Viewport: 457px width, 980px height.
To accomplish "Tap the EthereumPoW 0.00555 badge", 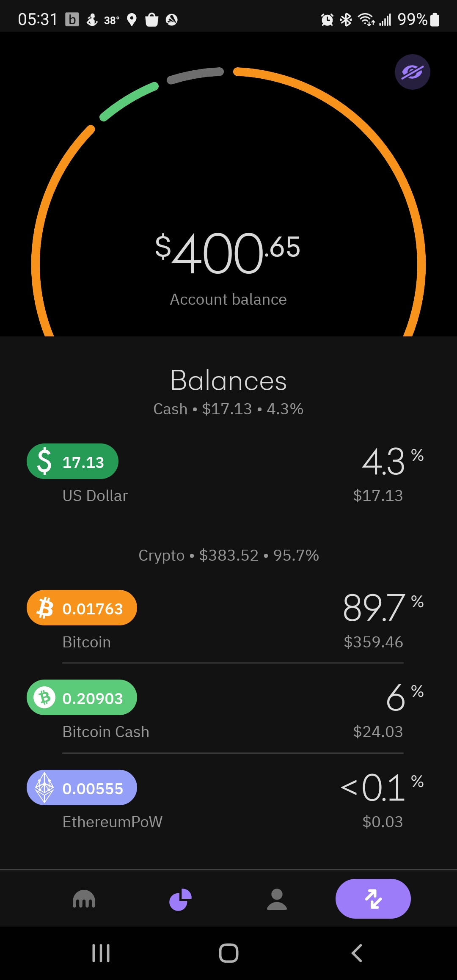I will 82,787.
